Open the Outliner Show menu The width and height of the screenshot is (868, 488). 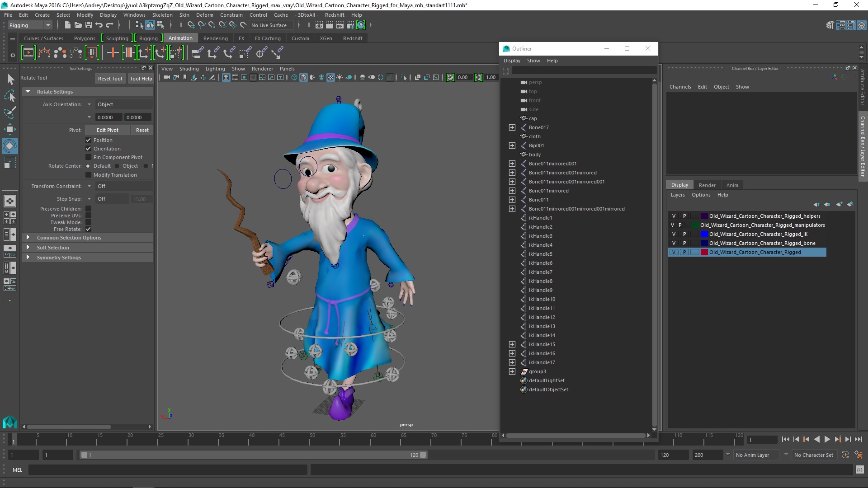[533, 61]
